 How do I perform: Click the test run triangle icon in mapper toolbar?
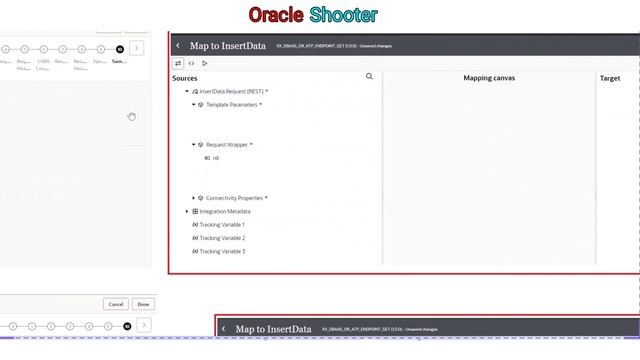pos(205,63)
